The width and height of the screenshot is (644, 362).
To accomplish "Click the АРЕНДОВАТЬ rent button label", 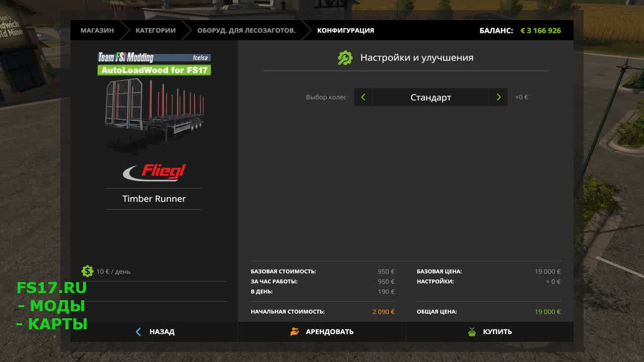I will click(330, 332).
